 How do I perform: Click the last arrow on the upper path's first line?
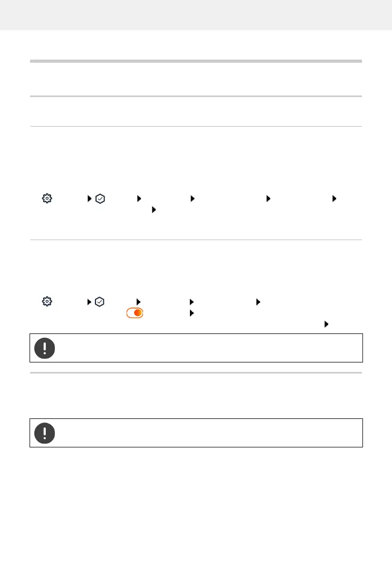pyautogui.click(x=333, y=198)
